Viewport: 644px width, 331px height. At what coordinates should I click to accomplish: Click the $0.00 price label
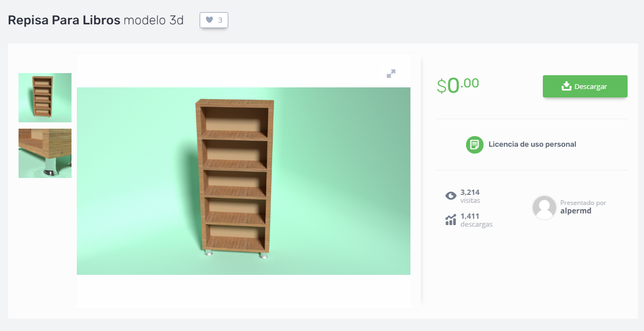click(458, 85)
